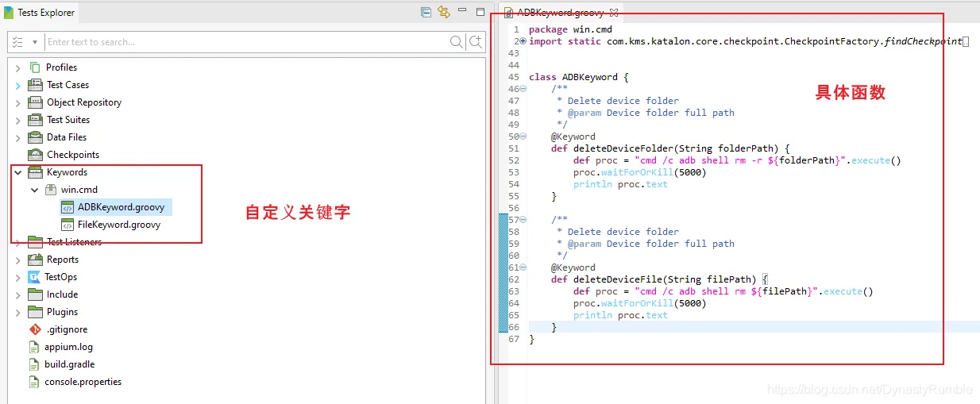This screenshot has width=980, height=404.
Task: Select the win.cmd package icon
Action: click(51, 190)
